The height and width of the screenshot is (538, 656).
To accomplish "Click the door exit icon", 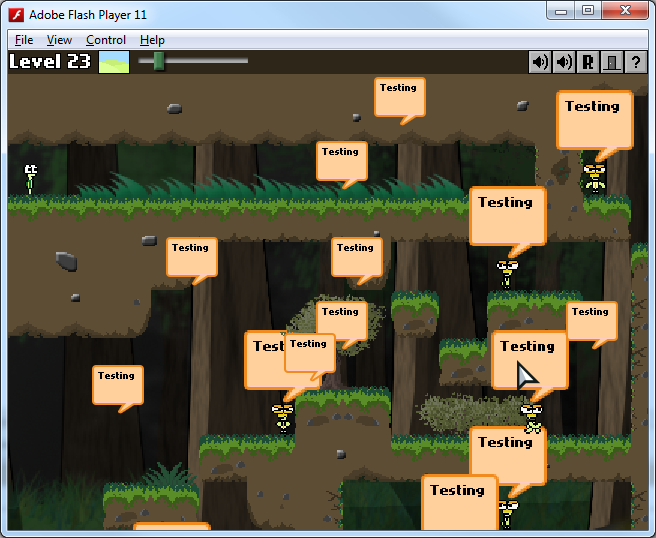I will (611, 62).
